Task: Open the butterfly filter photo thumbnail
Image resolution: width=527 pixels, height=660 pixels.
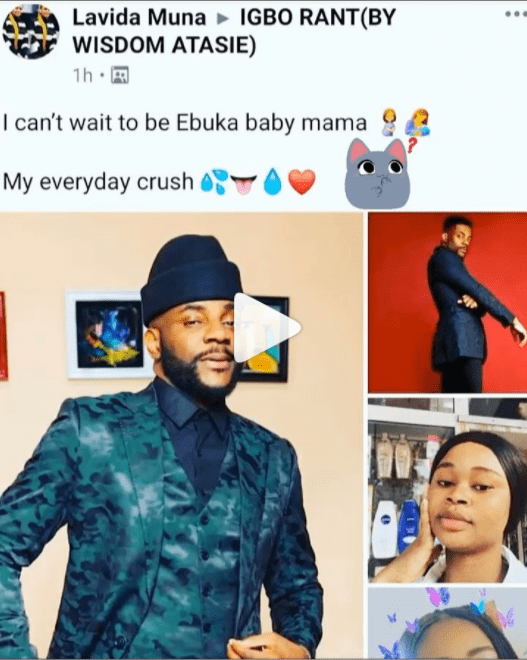Action: pos(447,623)
